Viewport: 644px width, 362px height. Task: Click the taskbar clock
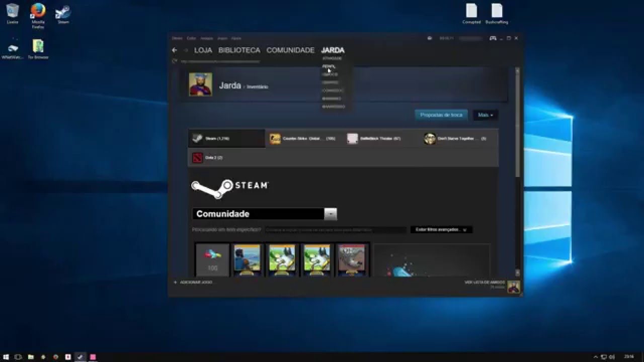pyautogui.click(x=629, y=357)
